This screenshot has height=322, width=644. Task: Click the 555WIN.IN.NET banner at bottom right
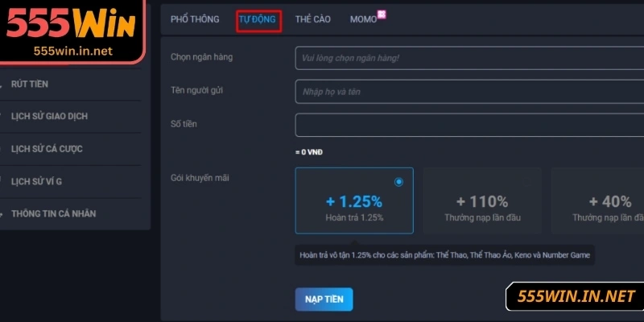point(576,296)
